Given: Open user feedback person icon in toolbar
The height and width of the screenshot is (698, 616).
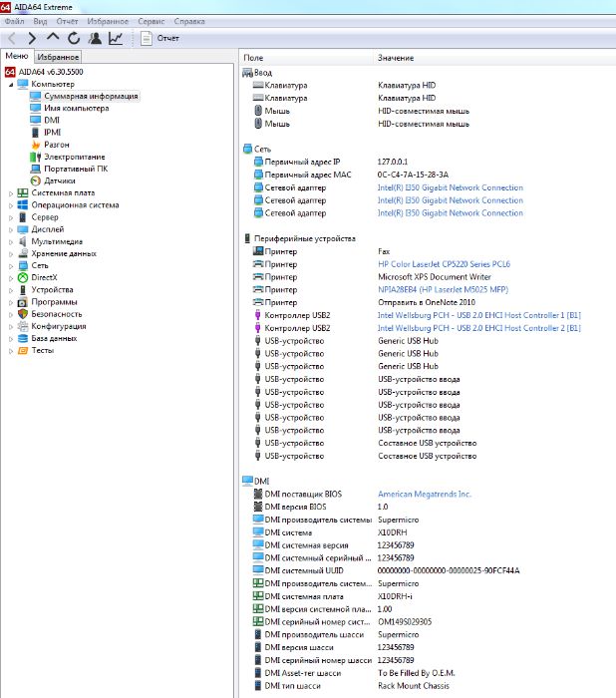Looking at the screenshot, I should 95,38.
